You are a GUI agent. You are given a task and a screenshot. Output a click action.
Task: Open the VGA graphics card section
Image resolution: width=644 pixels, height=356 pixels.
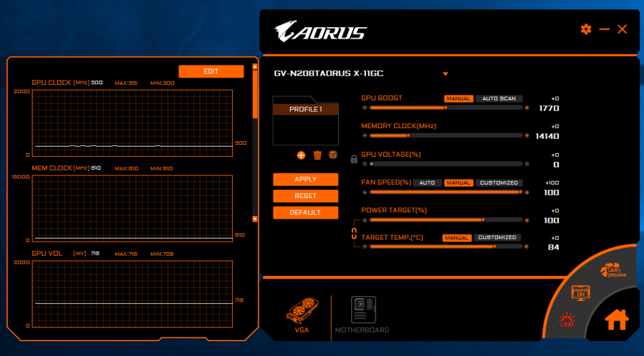pos(302,315)
